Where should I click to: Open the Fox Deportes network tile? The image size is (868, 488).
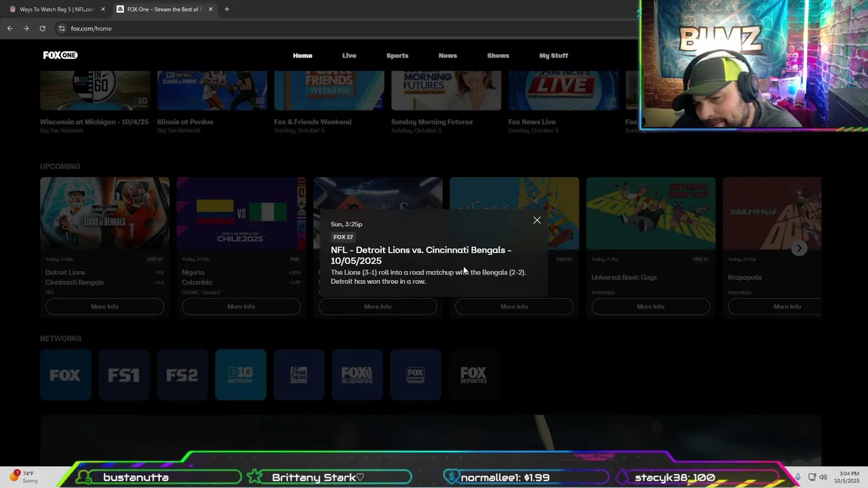(474, 375)
